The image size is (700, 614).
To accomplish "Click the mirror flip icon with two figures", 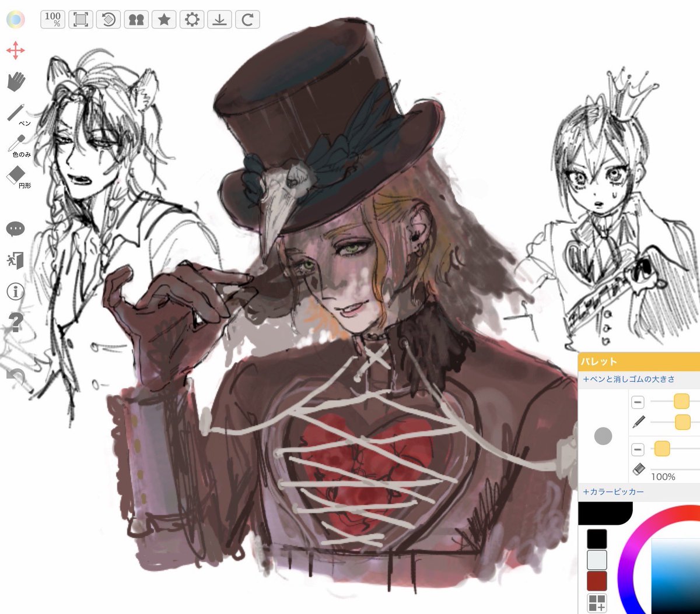I will 136,19.
